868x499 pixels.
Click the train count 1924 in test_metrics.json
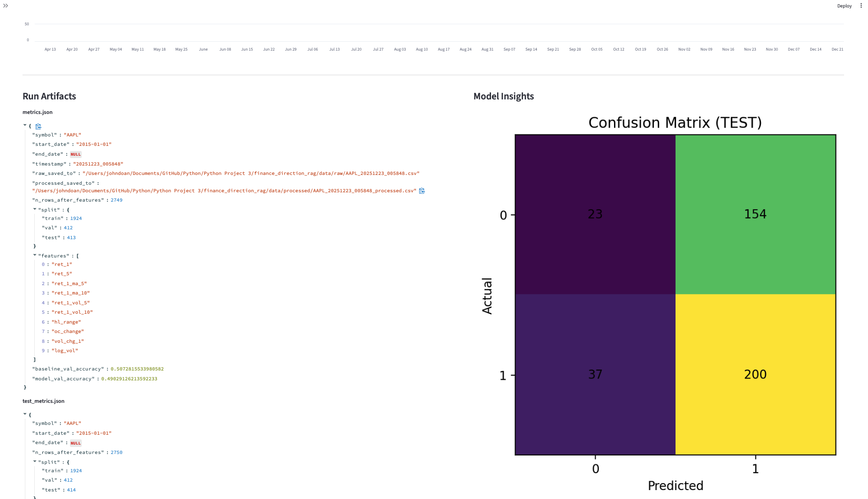(x=76, y=470)
